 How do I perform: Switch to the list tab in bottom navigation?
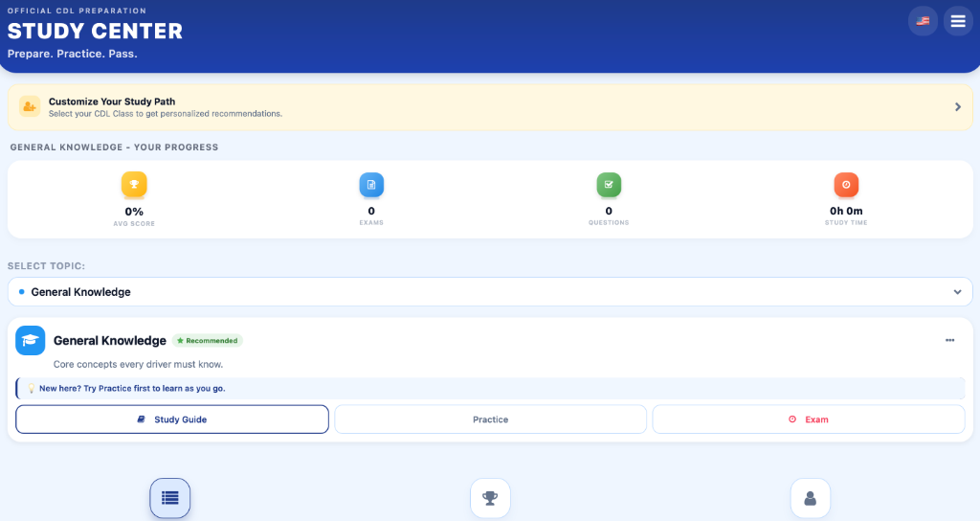pyautogui.click(x=170, y=498)
